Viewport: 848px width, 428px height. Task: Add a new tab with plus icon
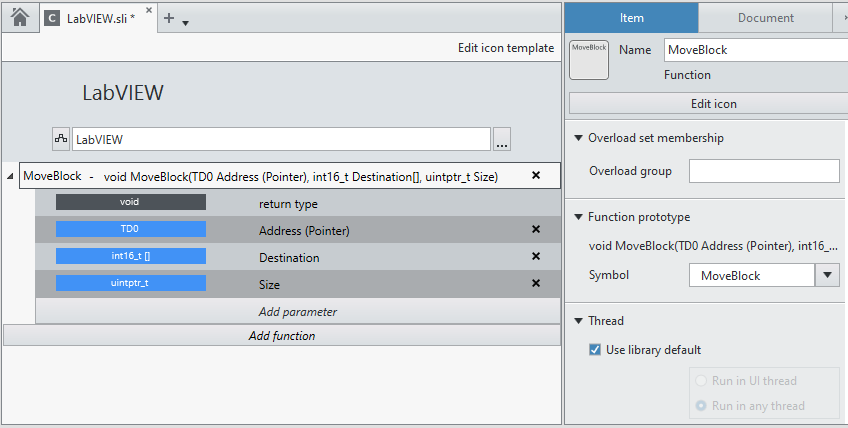(x=169, y=18)
